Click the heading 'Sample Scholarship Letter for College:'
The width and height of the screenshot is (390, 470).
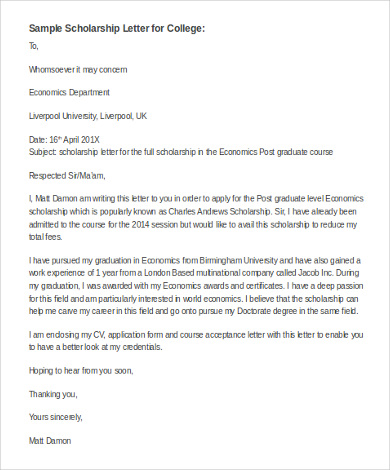(117, 29)
